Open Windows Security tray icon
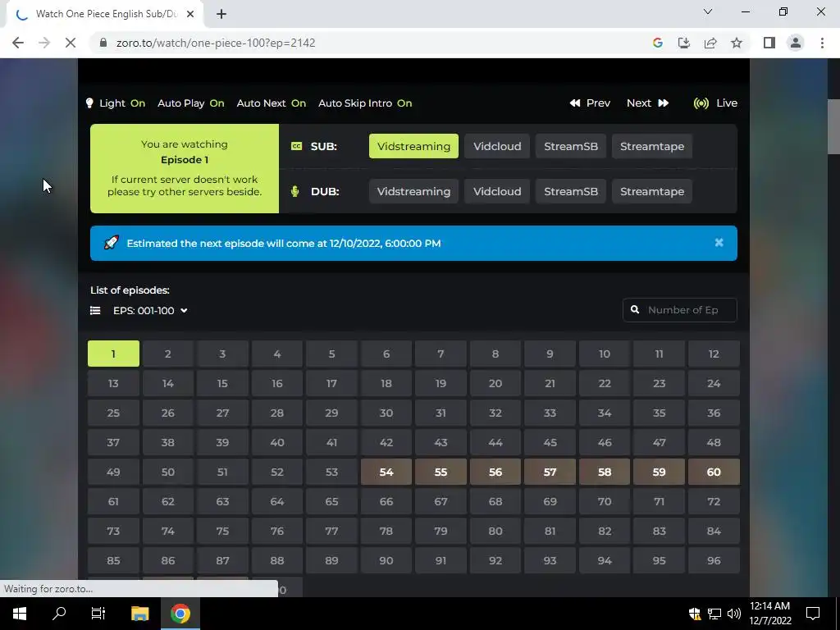The image size is (840, 630). (x=695, y=614)
